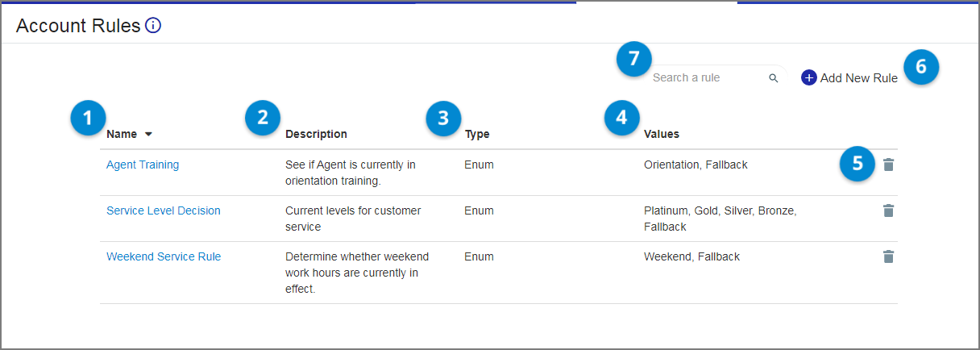The height and width of the screenshot is (350, 980).
Task: Select the Type column header
Action: [477, 134]
